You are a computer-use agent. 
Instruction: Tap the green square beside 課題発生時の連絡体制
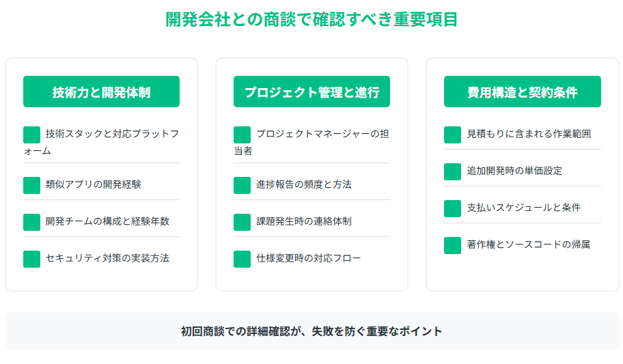tap(242, 222)
